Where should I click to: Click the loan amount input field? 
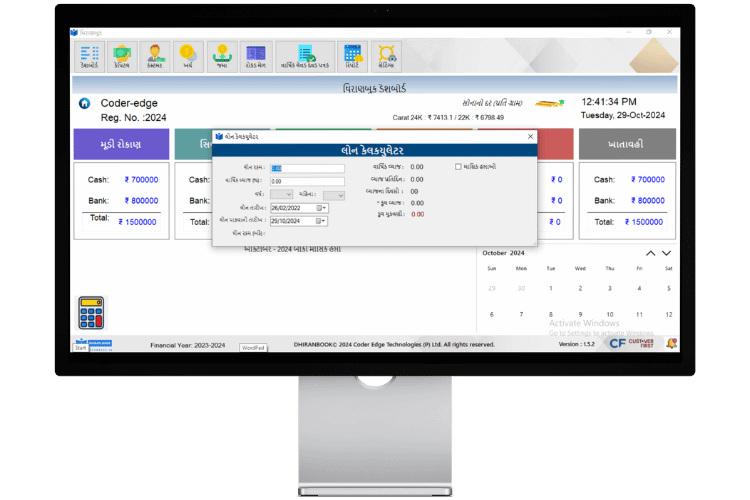[x=307, y=168]
